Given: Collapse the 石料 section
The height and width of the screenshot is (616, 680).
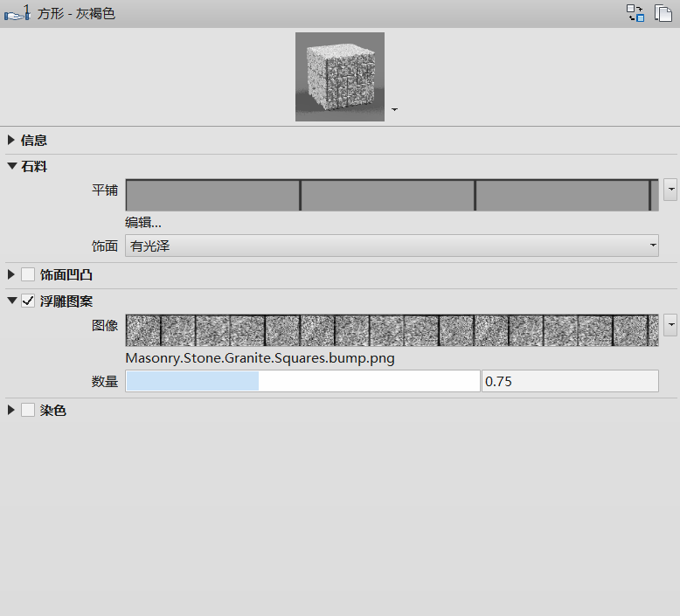Looking at the screenshot, I should pyautogui.click(x=11, y=166).
